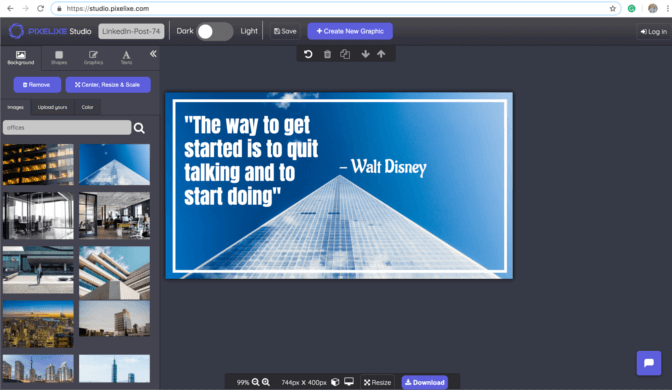Click Create New Graphic button
Image resolution: width=672 pixels, height=390 pixels.
coord(350,31)
